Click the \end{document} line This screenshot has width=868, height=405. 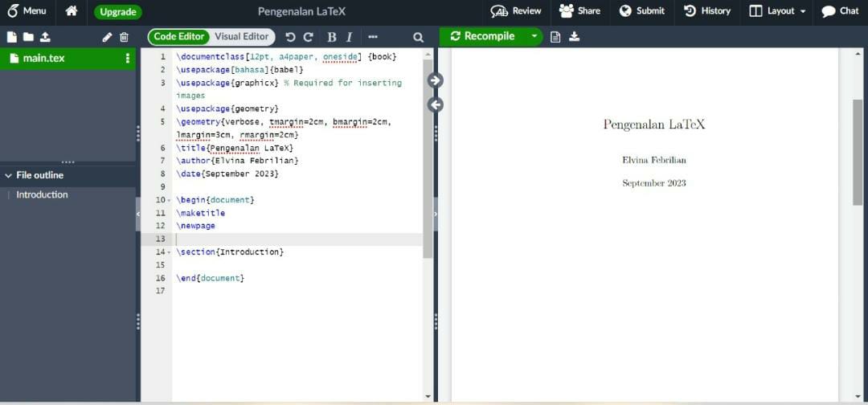210,278
